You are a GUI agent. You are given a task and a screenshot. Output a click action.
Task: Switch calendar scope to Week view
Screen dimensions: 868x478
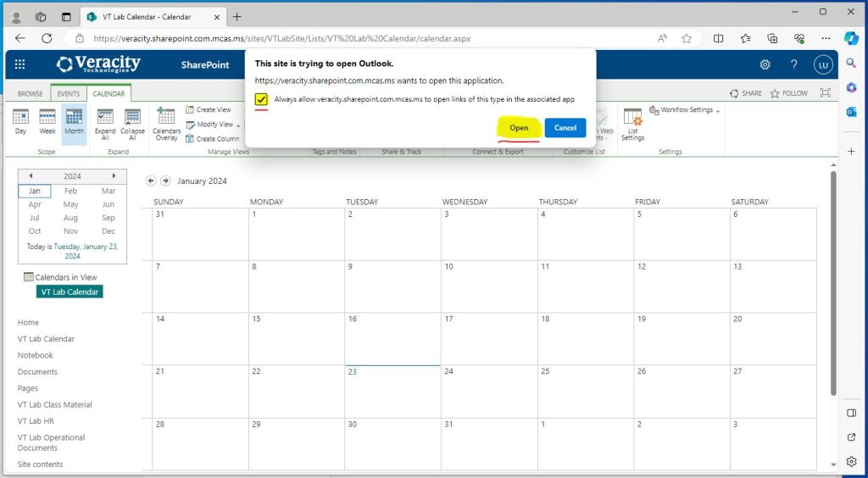pos(47,120)
